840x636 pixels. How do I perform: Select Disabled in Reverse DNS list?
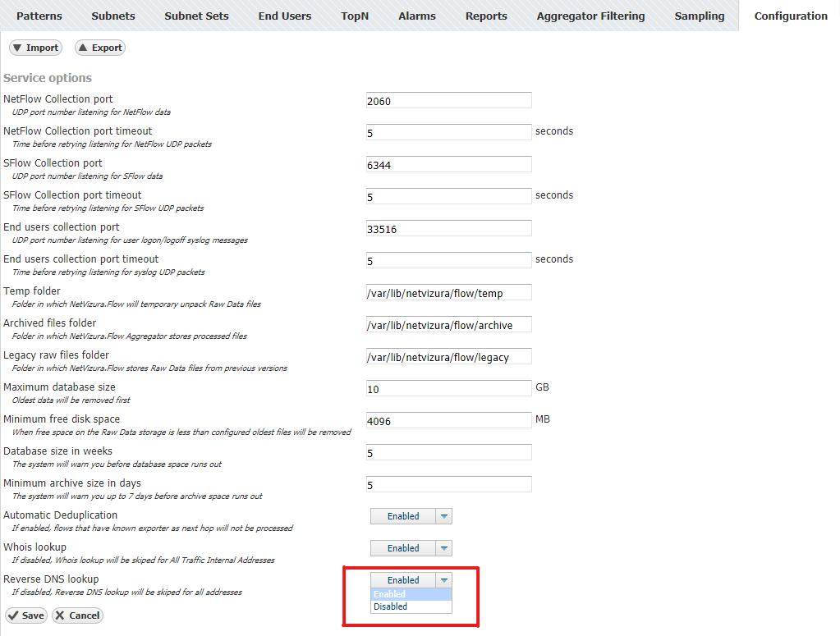(391, 607)
